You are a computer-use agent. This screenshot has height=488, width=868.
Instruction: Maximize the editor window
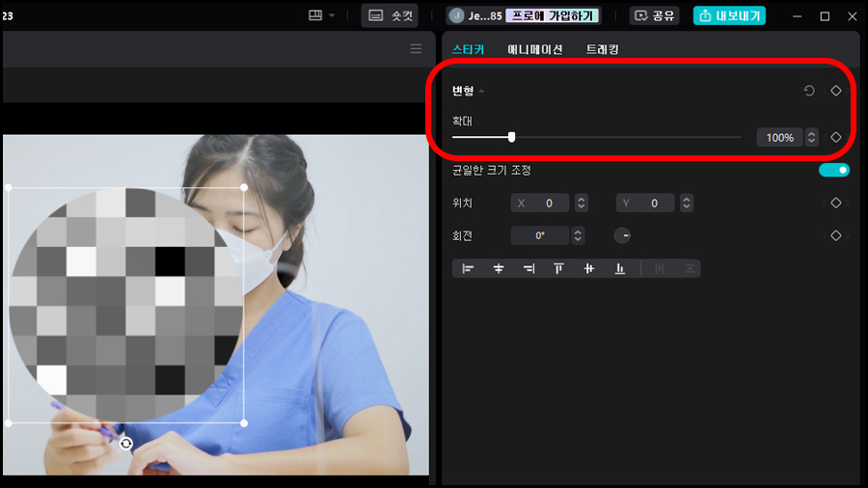pos(825,16)
